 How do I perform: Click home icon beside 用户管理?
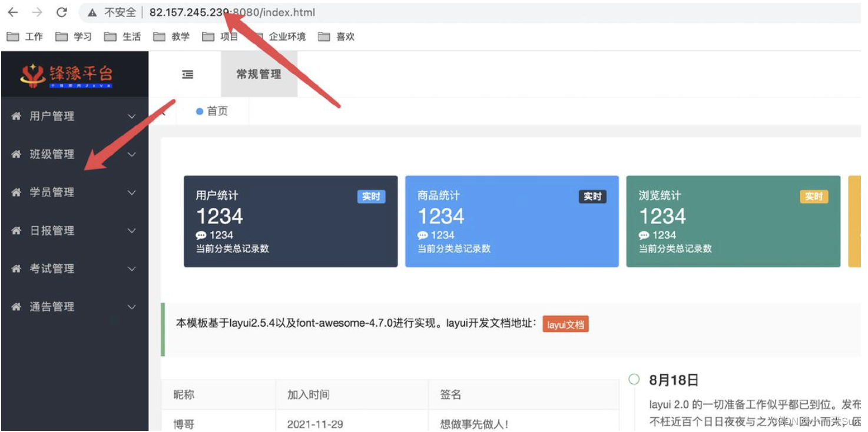pyautogui.click(x=16, y=116)
